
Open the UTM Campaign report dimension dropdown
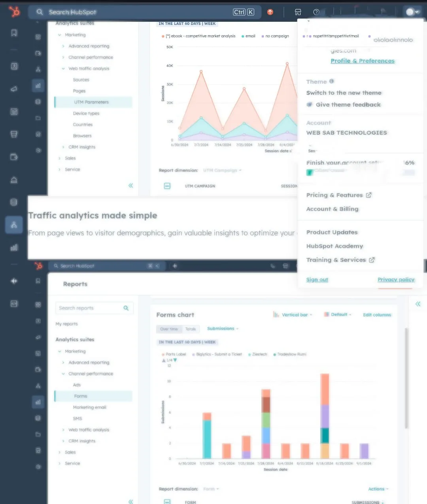(x=222, y=170)
